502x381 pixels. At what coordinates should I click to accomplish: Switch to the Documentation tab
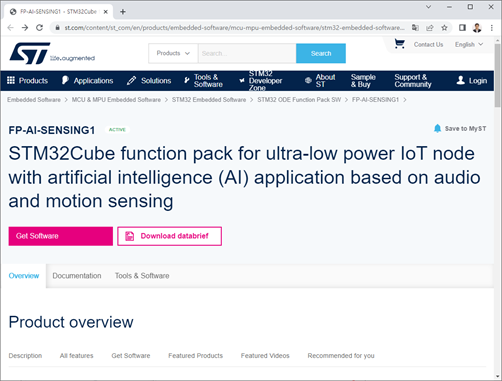pos(77,276)
